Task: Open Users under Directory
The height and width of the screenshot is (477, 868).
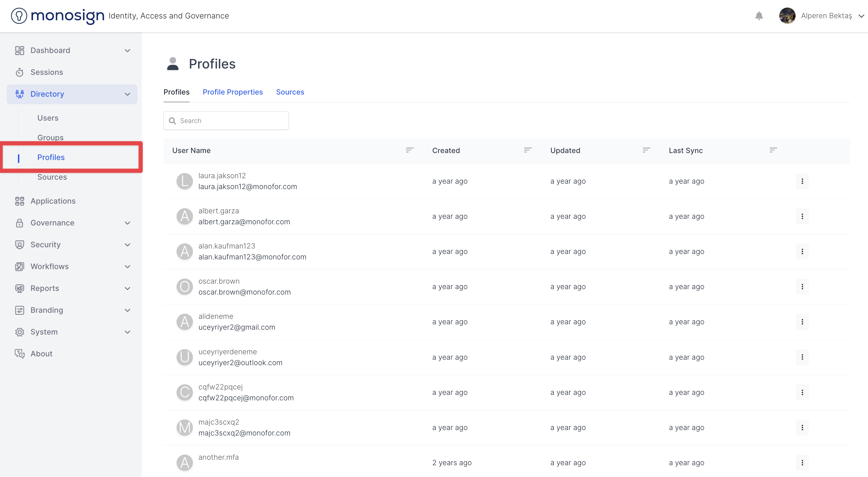Action: 48,118
